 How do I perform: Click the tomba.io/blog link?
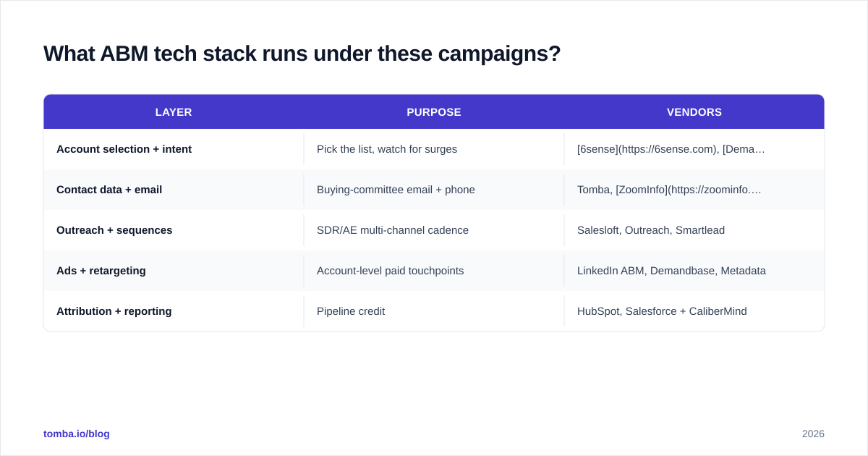point(77,434)
